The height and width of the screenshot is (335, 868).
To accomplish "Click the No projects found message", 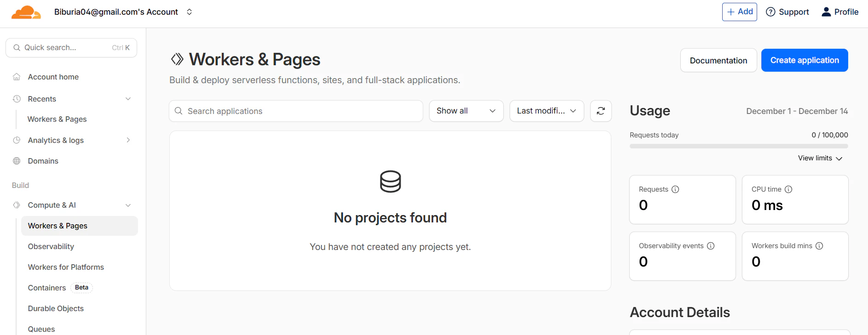I will 390,217.
